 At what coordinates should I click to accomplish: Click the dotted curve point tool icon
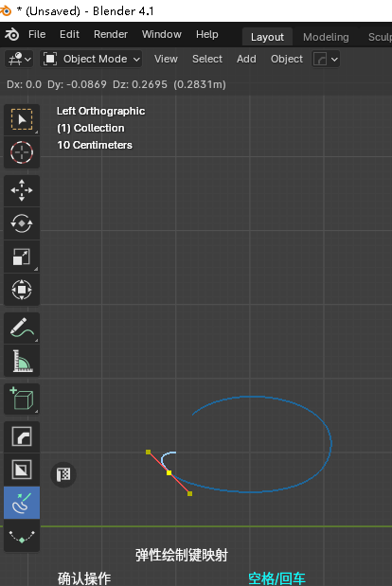22,536
